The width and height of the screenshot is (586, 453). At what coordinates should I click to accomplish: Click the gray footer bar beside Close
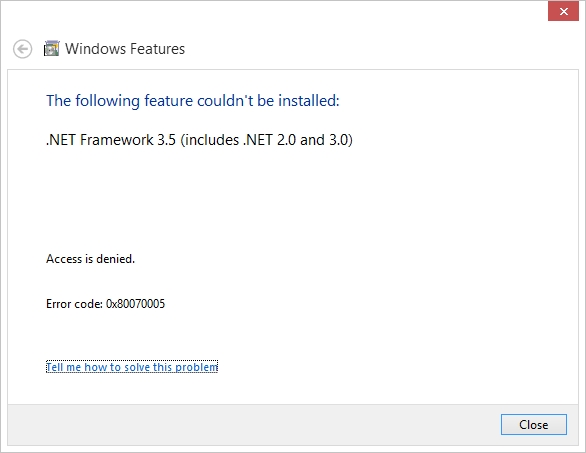(254, 425)
